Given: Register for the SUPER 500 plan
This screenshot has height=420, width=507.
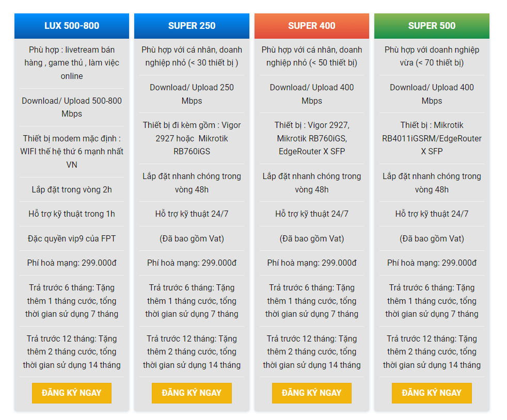Looking at the screenshot, I should click(432, 393).
